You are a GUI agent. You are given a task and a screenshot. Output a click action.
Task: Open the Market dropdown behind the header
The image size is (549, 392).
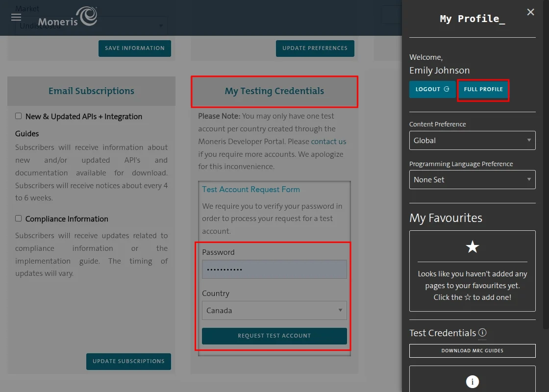(x=91, y=25)
